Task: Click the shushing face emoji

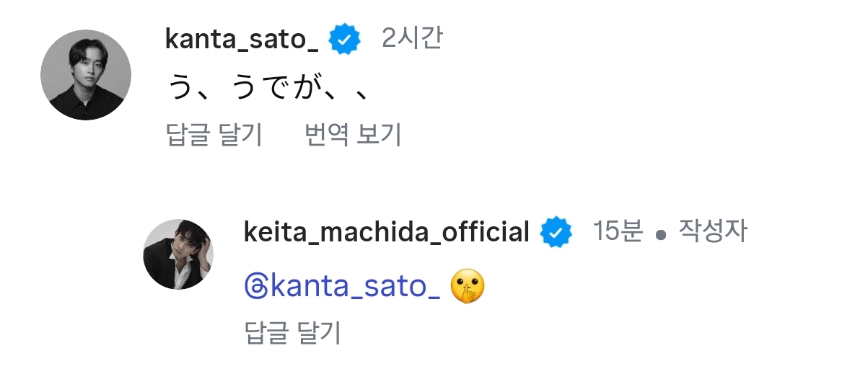Action: (x=467, y=288)
